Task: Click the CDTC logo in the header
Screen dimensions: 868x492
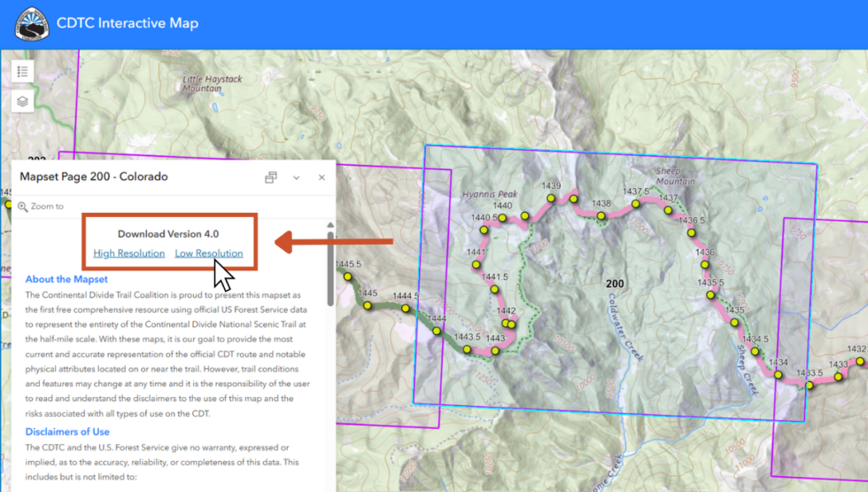Action: [x=32, y=24]
